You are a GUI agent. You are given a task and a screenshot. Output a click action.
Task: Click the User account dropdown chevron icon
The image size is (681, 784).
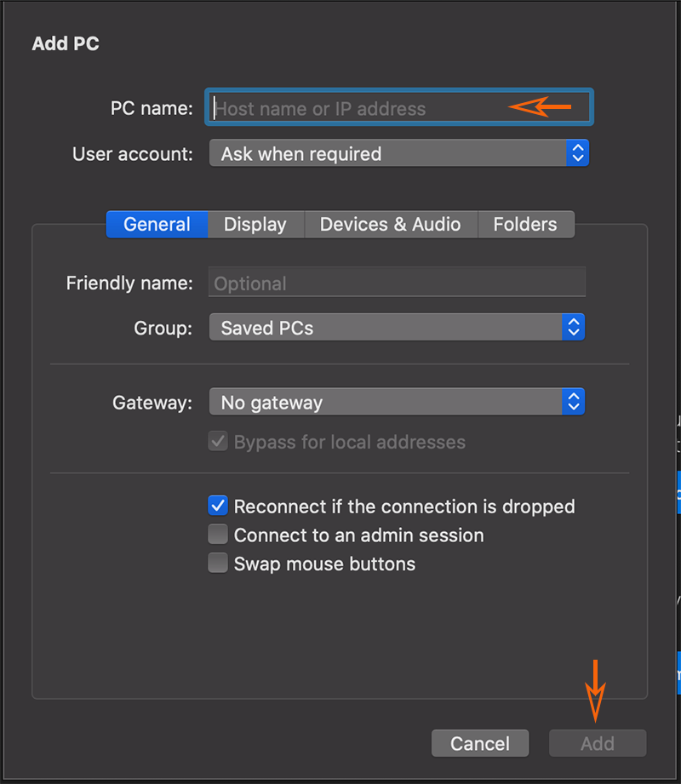click(x=577, y=153)
